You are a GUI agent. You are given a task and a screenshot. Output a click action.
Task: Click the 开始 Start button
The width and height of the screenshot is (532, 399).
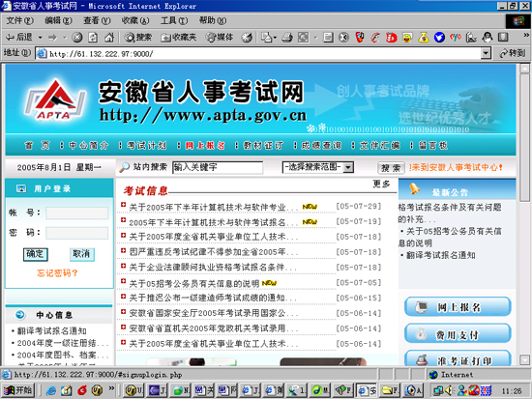pos(18,390)
